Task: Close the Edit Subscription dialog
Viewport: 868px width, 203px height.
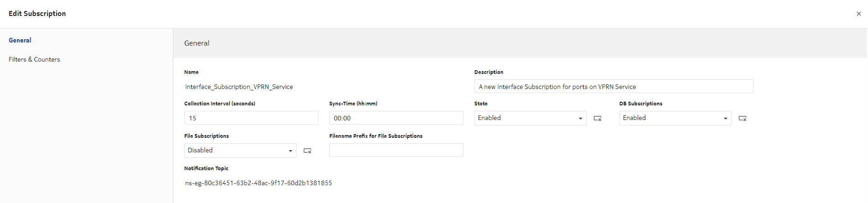Action: (858, 14)
